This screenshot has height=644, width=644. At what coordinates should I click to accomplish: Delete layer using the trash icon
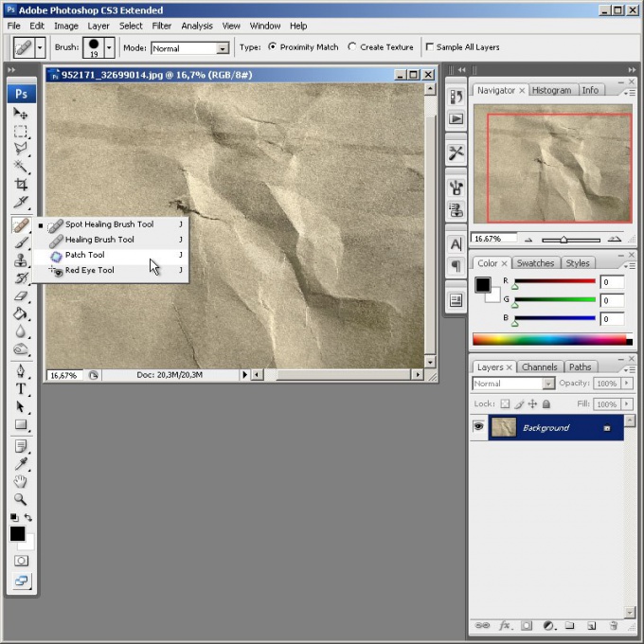[613, 625]
